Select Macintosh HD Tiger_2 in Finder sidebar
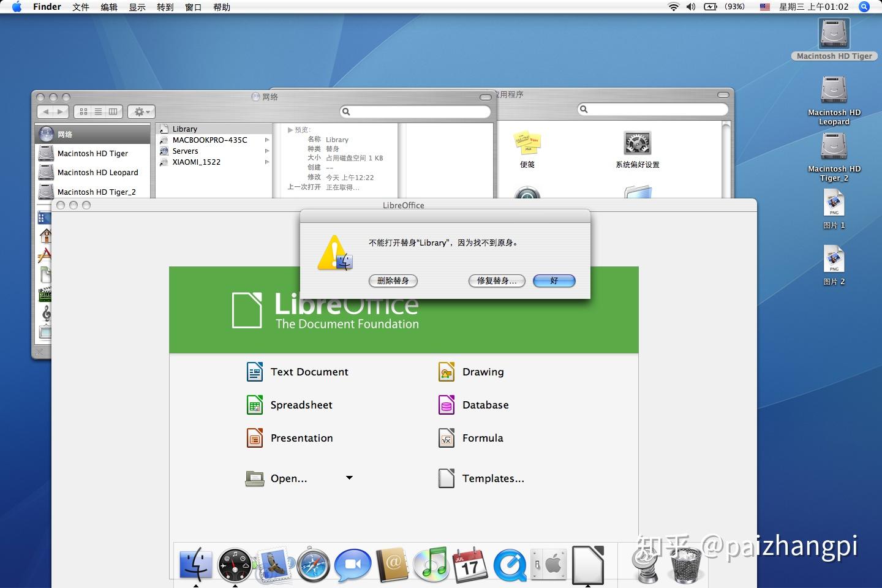Viewport: 882px width, 588px height. pyautogui.click(x=92, y=191)
